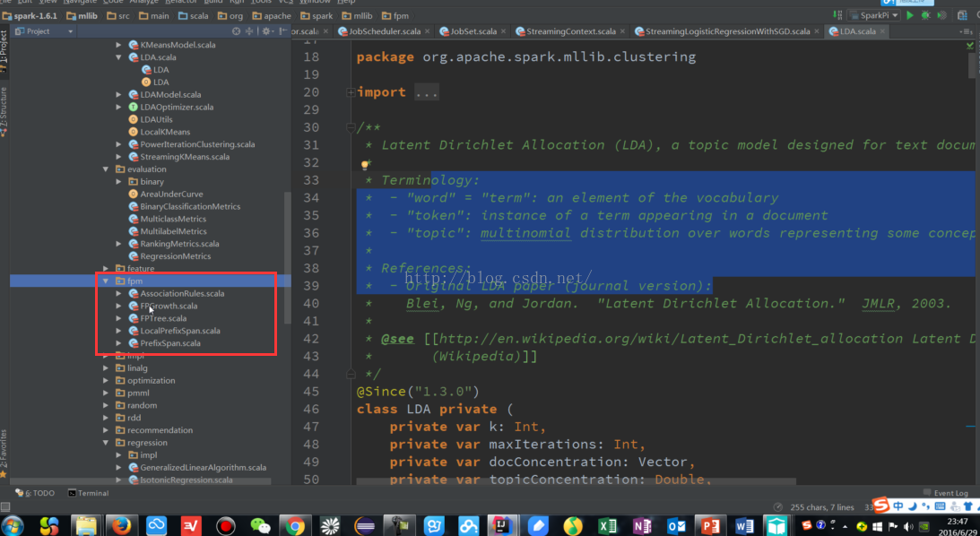The image size is (980, 536).
Task: Expand the LDAModel.scala tree node
Action: (x=118, y=94)
